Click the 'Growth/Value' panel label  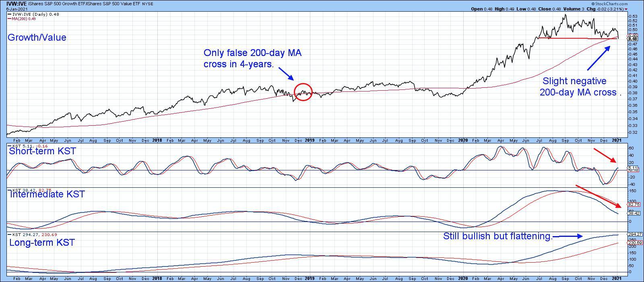tap(37, 37)
